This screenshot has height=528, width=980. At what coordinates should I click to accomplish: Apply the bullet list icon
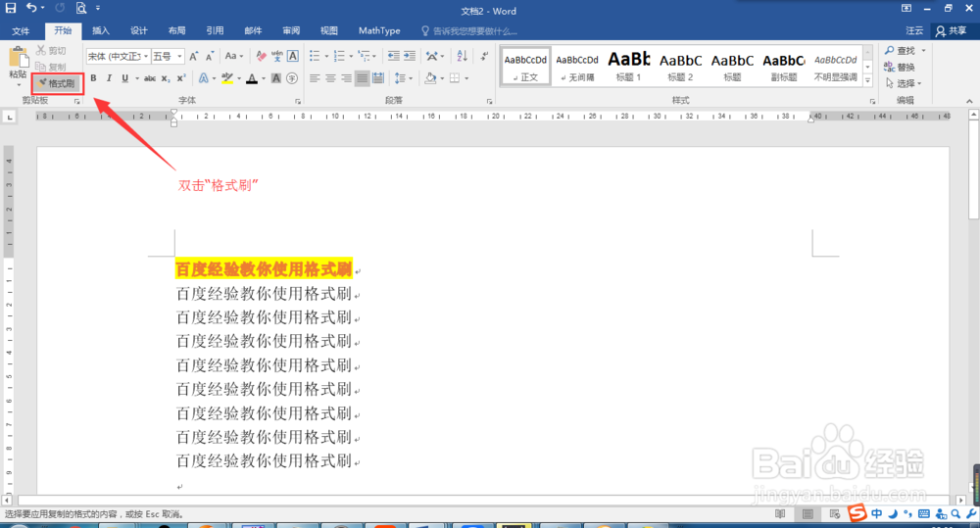coord(315,56)
